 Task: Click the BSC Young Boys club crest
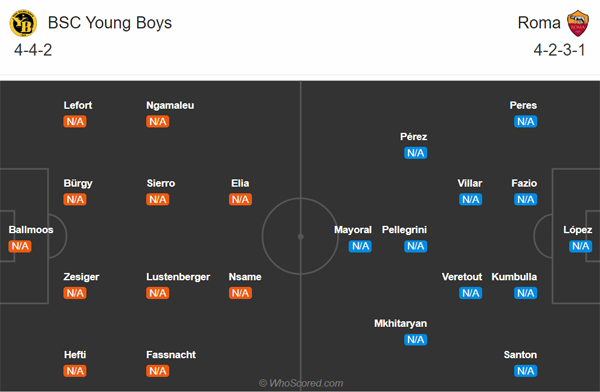coord(23,23)
